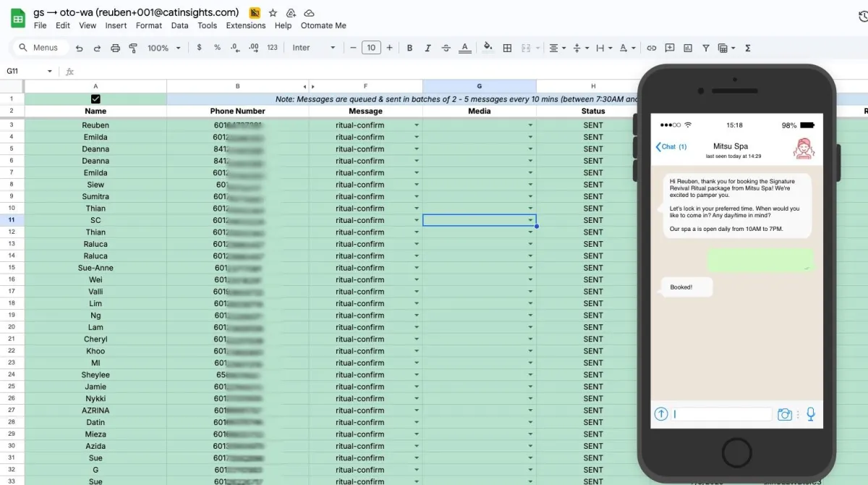Select the Paint format roller icon
The image size is (868, 485).
click(133, 48)
